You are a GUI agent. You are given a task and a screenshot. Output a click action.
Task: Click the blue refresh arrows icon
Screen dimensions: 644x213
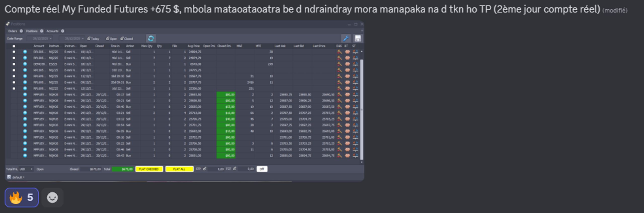coord(151,38)
